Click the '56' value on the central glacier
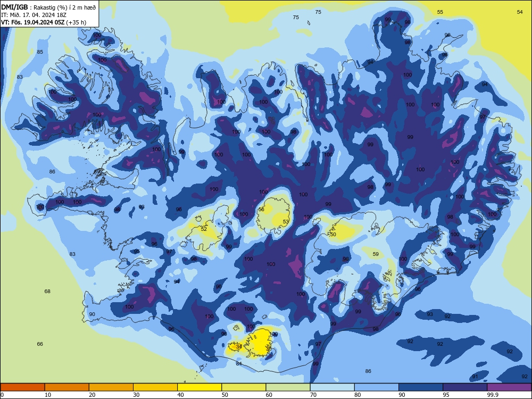Image resolution: width=532 pixels, height=399 pixels. (x=261, y=209)
